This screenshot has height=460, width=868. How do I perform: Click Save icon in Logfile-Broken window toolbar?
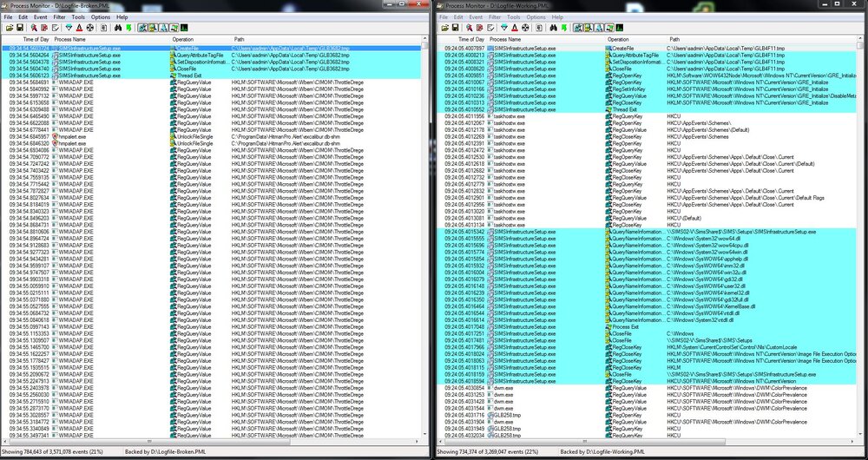[20, 28]
